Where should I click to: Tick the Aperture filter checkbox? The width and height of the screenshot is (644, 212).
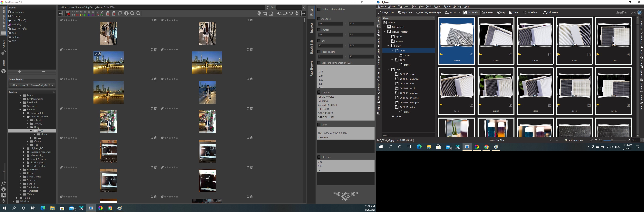(319, 19)
